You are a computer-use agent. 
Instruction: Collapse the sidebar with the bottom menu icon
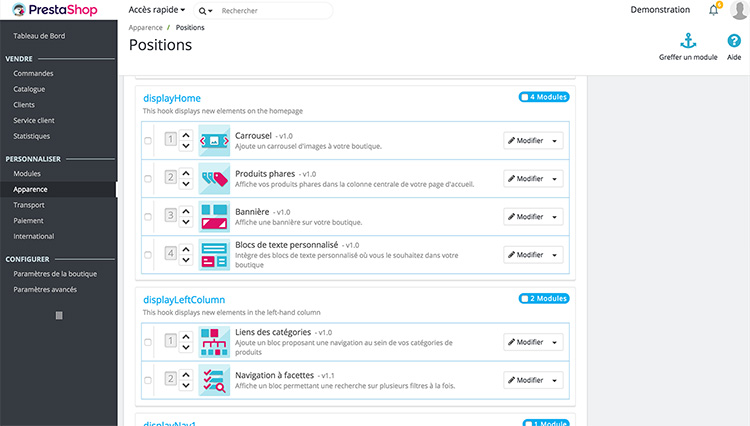click(x=59, y=316)
